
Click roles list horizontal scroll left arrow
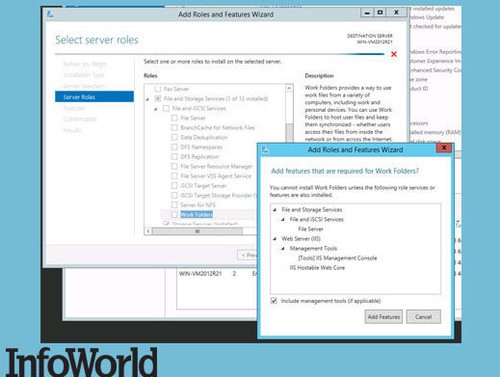coord(148,231)
